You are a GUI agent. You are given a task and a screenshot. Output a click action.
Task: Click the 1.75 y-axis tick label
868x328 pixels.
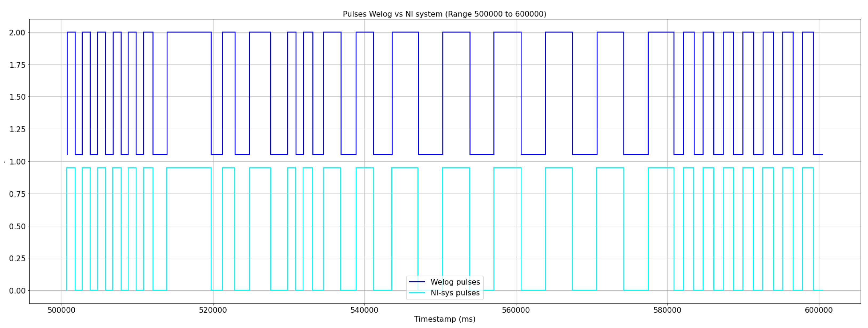pos(17,65)
